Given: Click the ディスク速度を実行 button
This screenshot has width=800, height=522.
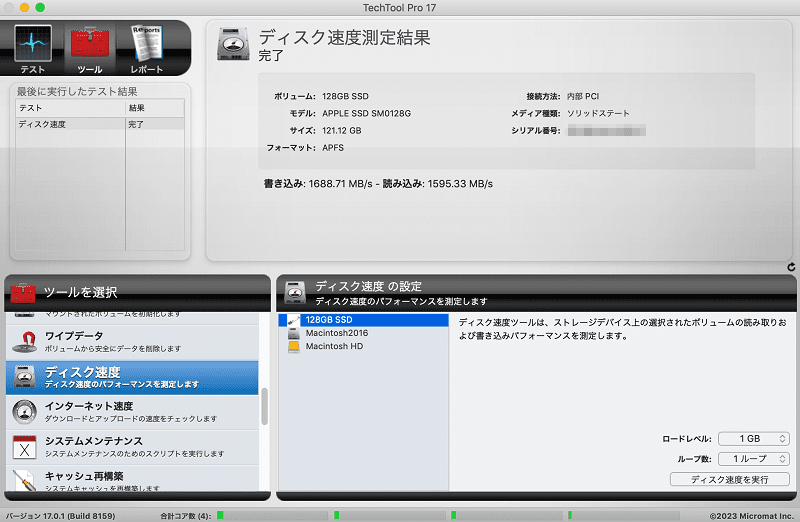Looking at the screenshot, I should pos(730,479).
